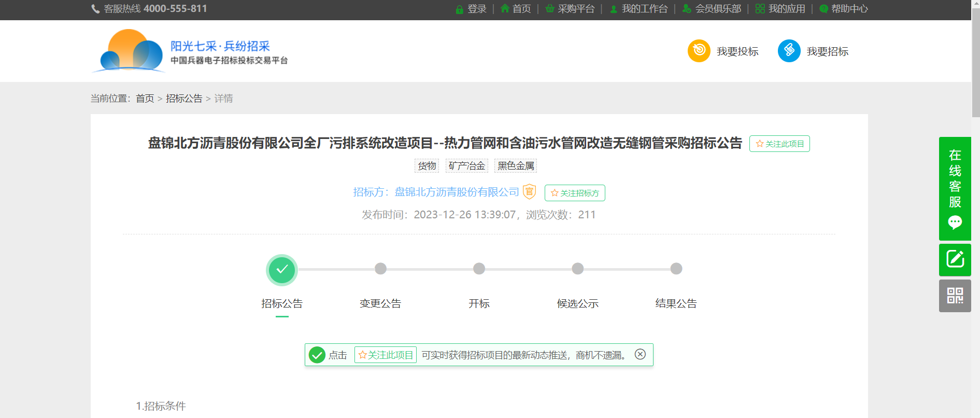This screenshot has height=418, width=980.
Task: Open 帮助中心 in top bar
Action: click(850, 9)
